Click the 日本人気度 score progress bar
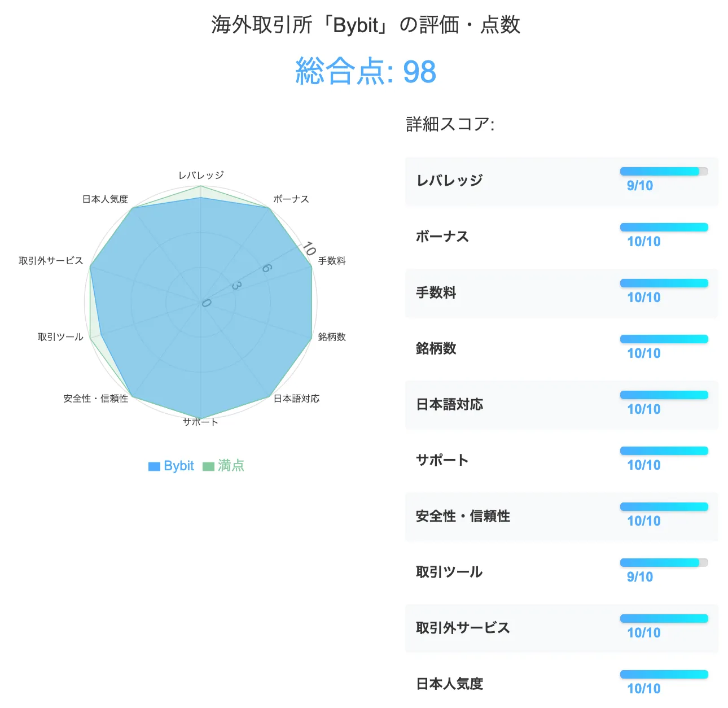728x708 pixels. click(664, 674)
